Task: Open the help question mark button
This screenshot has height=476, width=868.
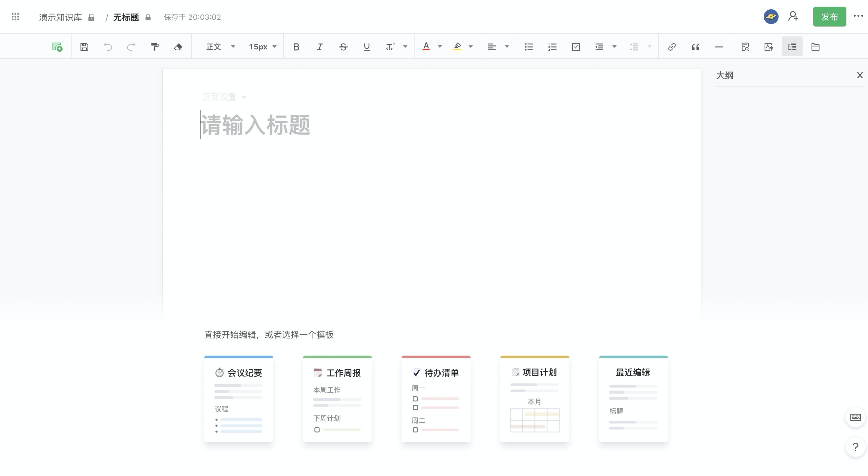Action: pos(856,447)
